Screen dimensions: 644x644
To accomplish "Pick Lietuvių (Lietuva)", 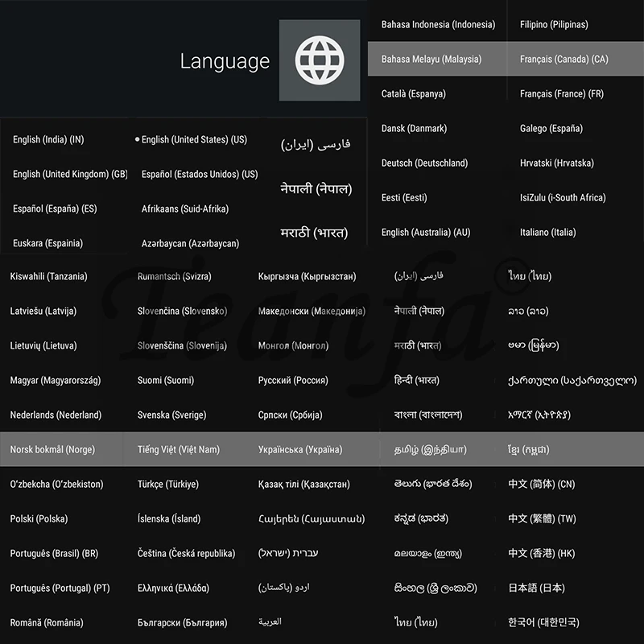I will [43, 345].
